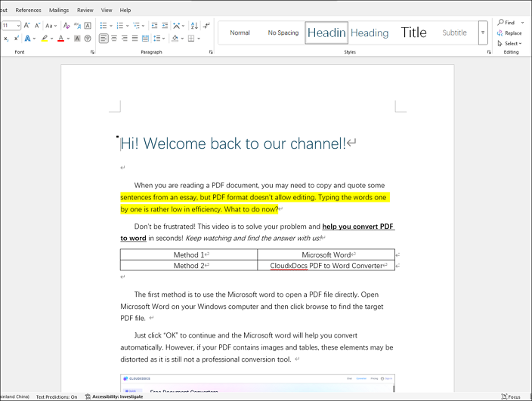Open font color dropdown arrow
The image size is (532, 401).
(x=68, y=39)
